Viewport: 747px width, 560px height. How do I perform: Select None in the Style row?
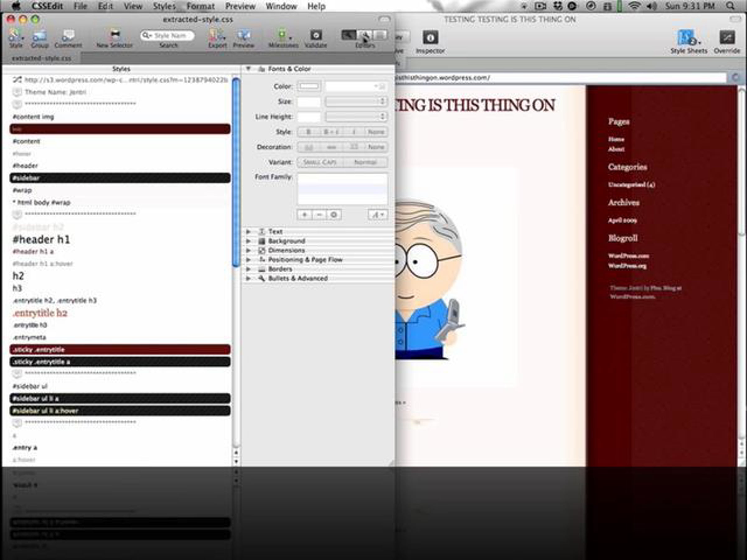tap(376, 132)
